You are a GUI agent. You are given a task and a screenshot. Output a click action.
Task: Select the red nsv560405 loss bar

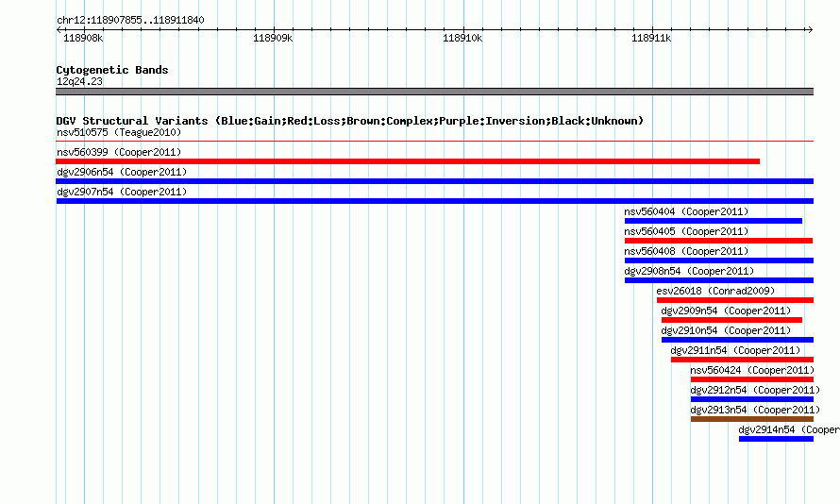click(719, 241)
